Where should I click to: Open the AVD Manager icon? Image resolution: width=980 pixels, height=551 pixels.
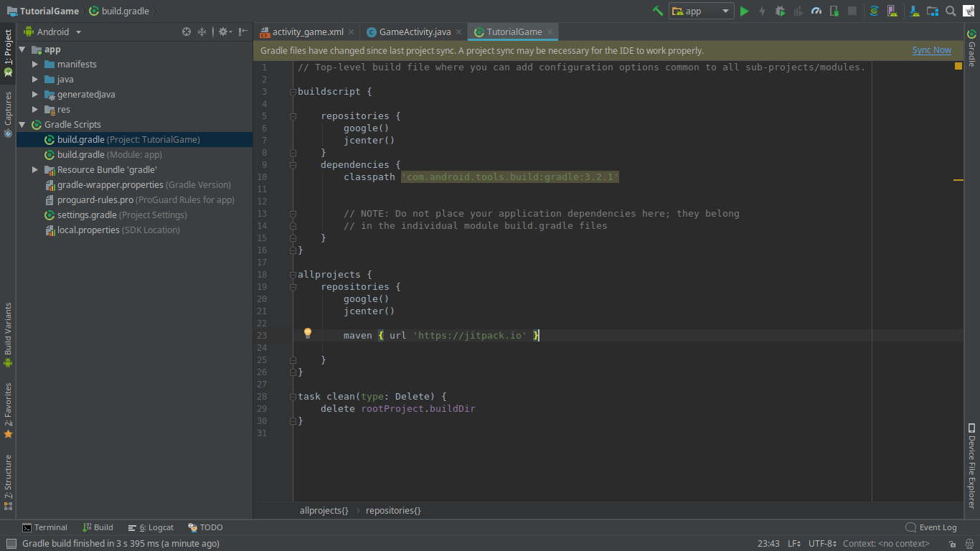click(x=892, y=11)
